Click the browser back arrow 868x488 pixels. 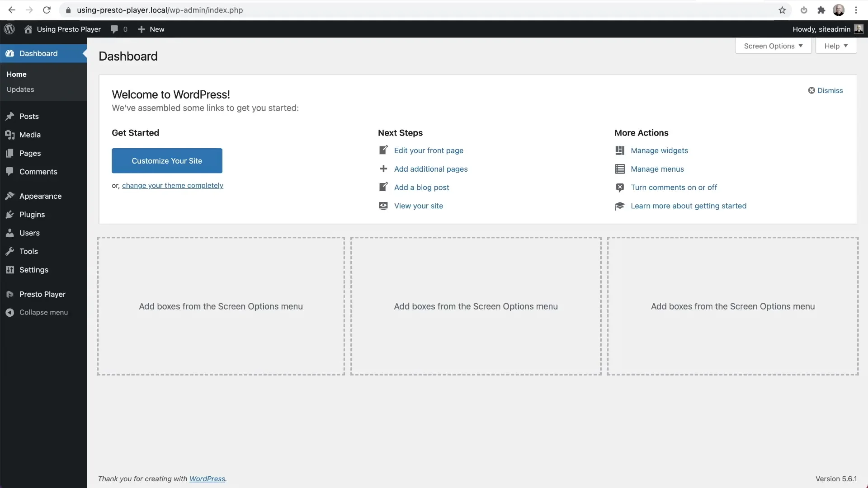click(12, 10)
